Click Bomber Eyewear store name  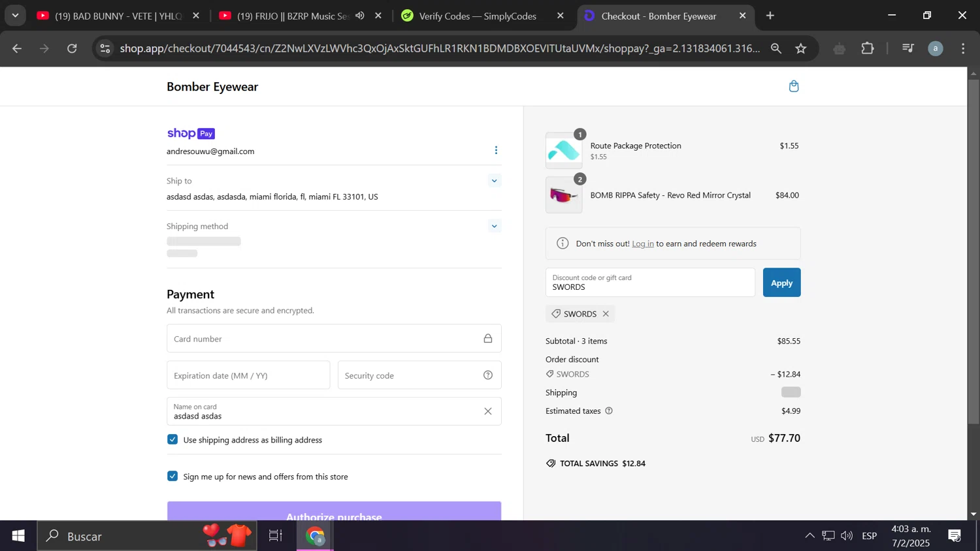tap(212, 87)
